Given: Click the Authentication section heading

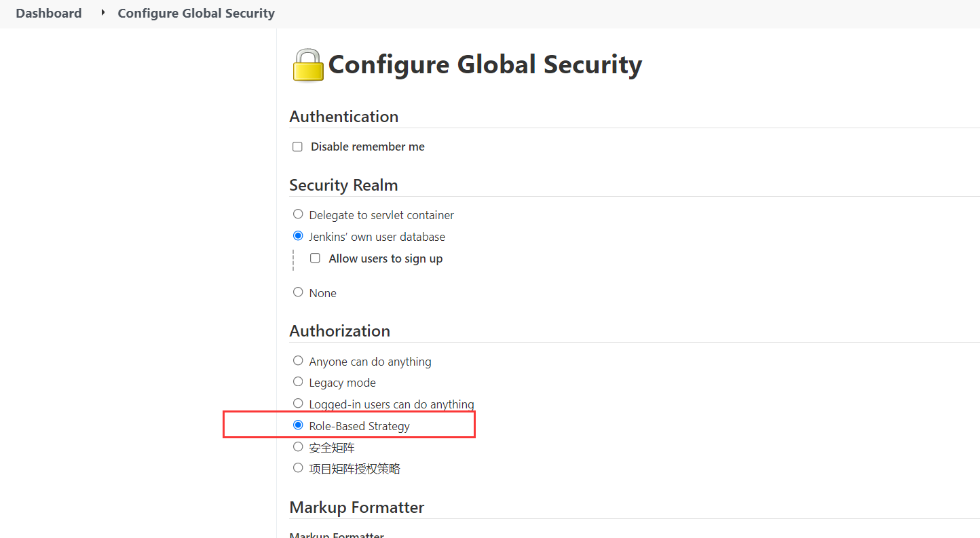Looking at the screenshot, I should click(343, 117).
